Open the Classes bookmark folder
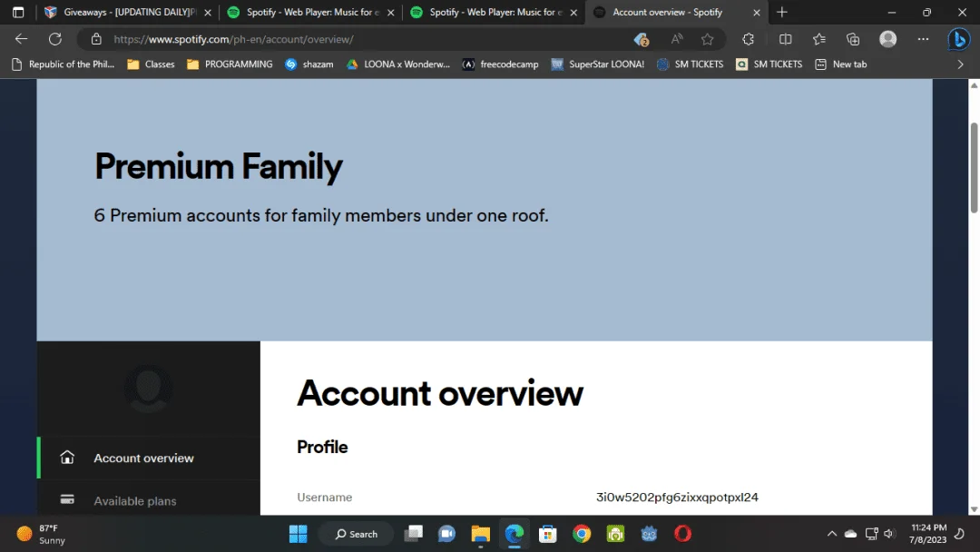This screenshot has height=552, width=980. [x=151, y=64]
